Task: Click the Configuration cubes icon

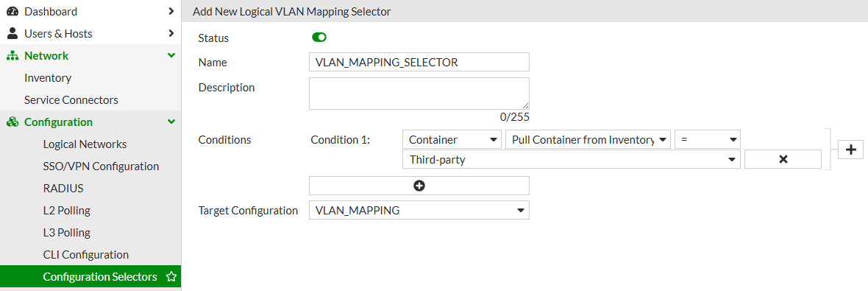Action: point(13,122)
